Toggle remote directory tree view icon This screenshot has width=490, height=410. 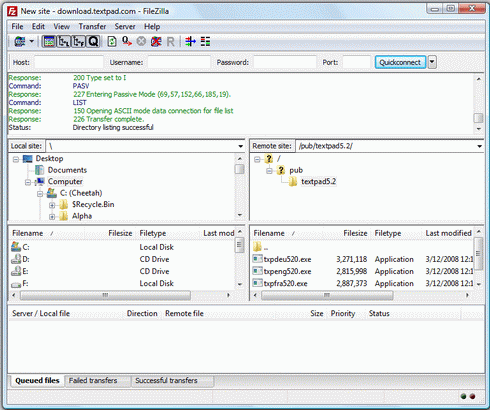(x=78, y=42)
